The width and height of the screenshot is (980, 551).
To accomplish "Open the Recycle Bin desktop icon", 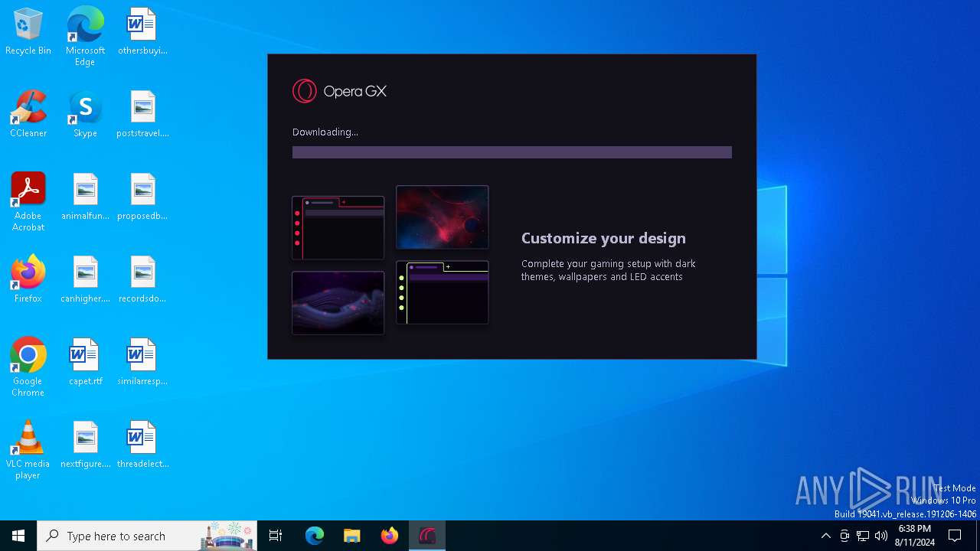I will tap(28, 32).
